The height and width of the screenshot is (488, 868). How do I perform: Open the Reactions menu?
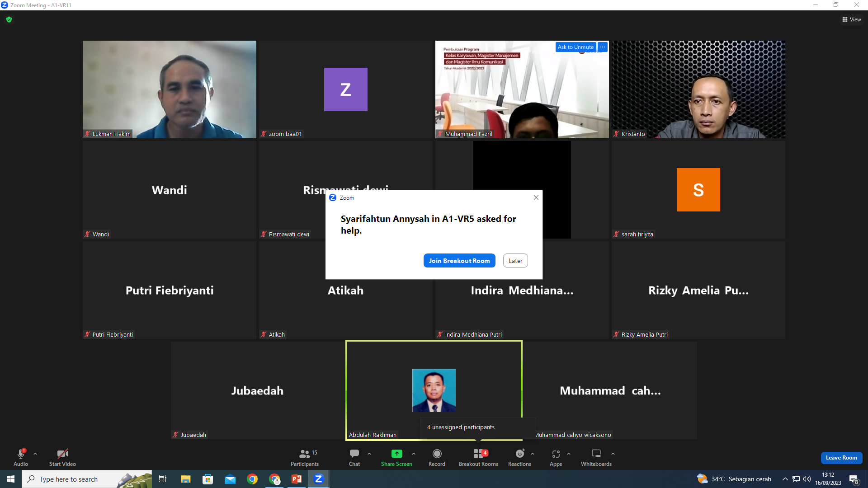coord(520,457)
